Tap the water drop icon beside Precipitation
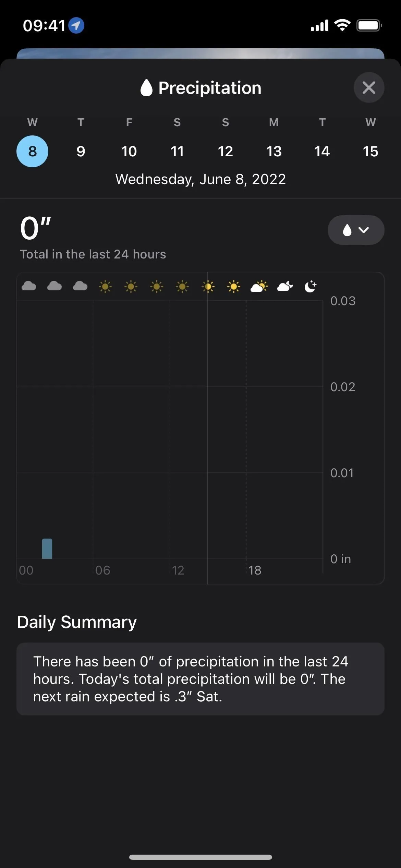This screenshot has height=868, width=401. click(146, 88)
